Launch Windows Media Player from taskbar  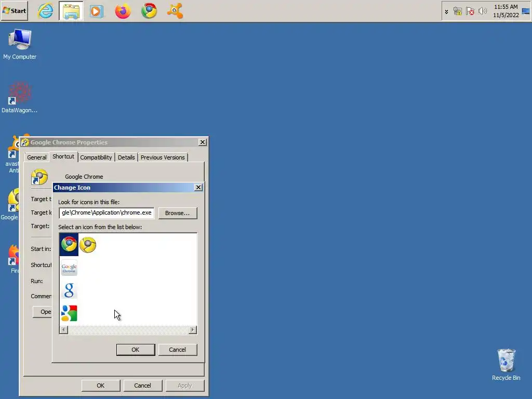tap(97, 11)
